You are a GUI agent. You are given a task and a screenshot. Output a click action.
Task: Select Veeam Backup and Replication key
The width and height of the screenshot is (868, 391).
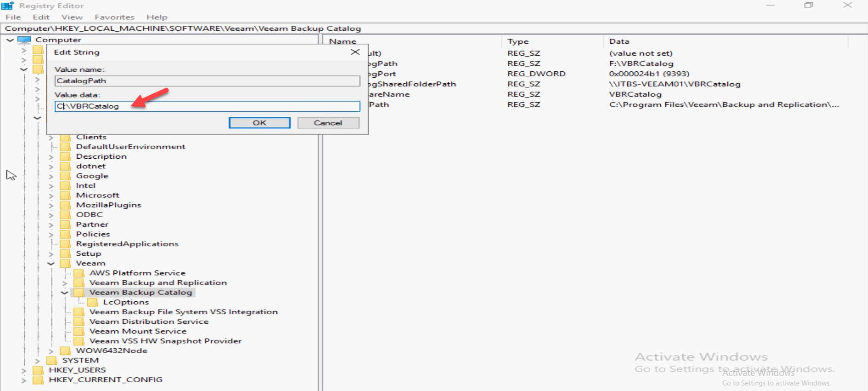click(x=158, y=283)
